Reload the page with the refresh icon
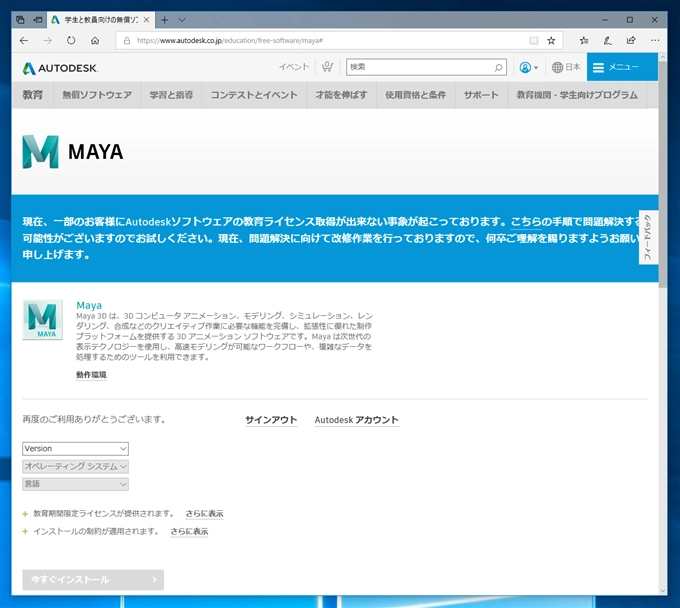The width and height of the screenshot is (680, 608). click(x=71, y=41)
